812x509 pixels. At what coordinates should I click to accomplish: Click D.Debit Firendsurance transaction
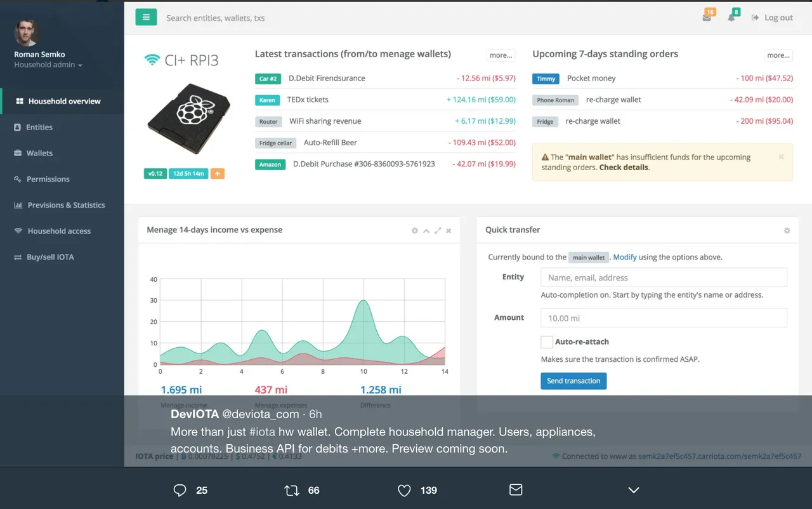(327, 78)
